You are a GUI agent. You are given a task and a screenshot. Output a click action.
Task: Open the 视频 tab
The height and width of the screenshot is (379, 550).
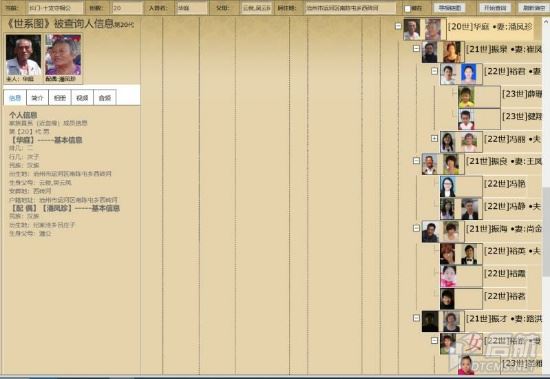tap(82, 98)
